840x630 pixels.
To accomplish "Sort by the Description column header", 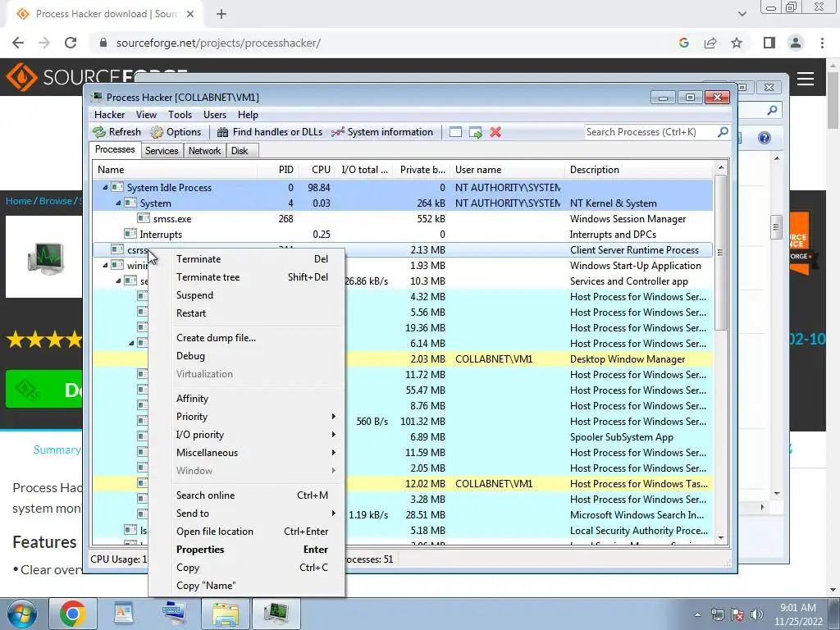I will coord(638,169).
